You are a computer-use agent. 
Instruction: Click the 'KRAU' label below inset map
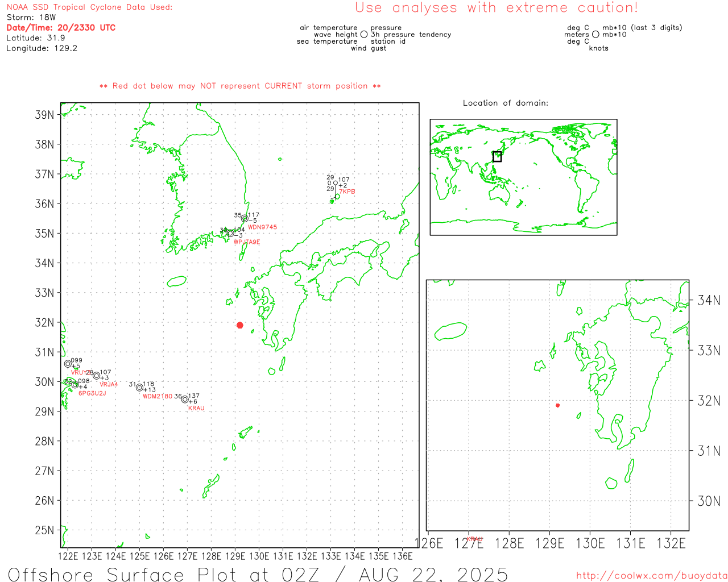(474, 539)
